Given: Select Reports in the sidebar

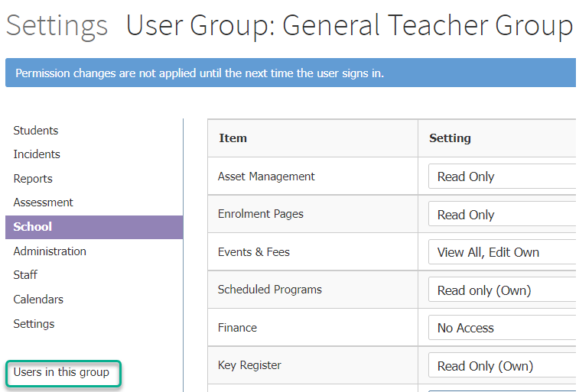Looking at the screenshot, I should [33, 179].
